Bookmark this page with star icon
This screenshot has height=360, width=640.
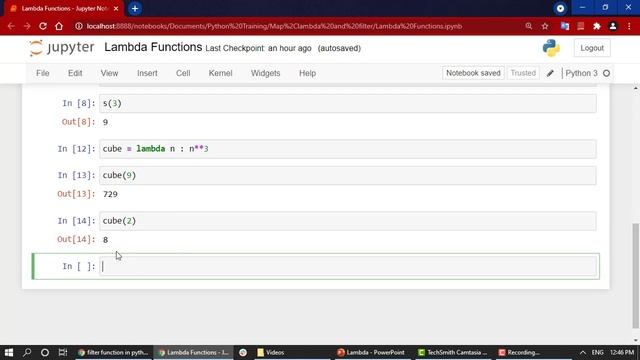pyautogui.click(x=545, y=26)
